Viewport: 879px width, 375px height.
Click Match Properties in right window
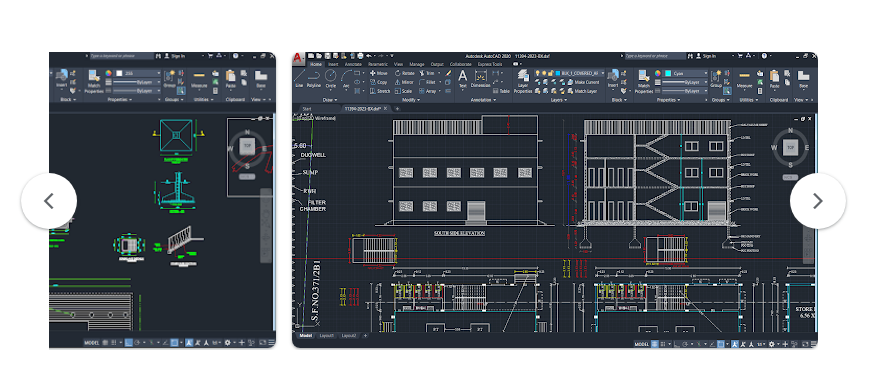tap(644, 82)
